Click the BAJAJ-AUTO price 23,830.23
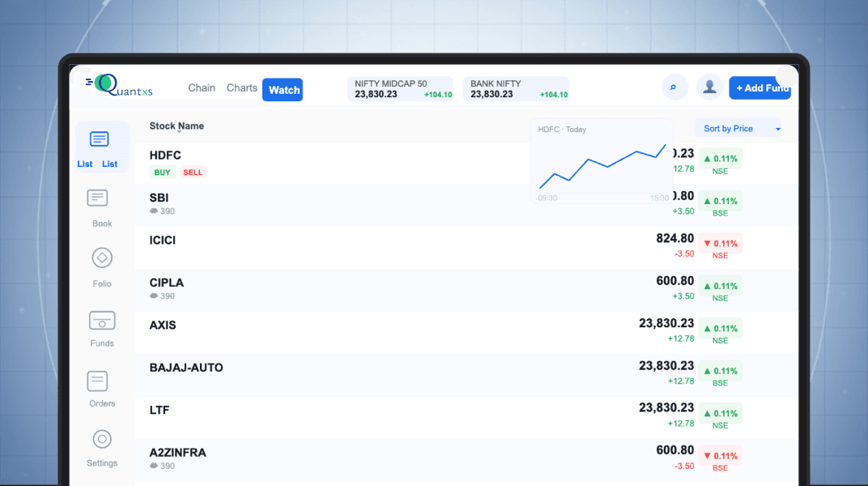 pyautogui.click(x=666, y=366)
